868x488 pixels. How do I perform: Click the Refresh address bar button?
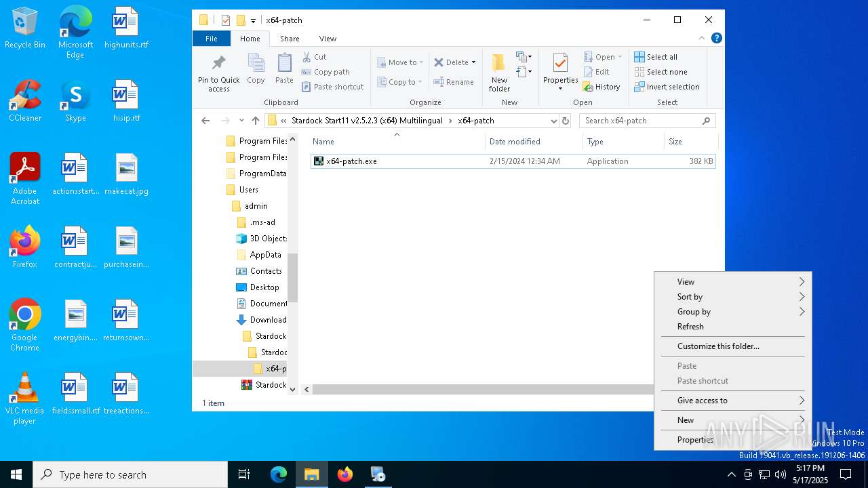(566, 121)
